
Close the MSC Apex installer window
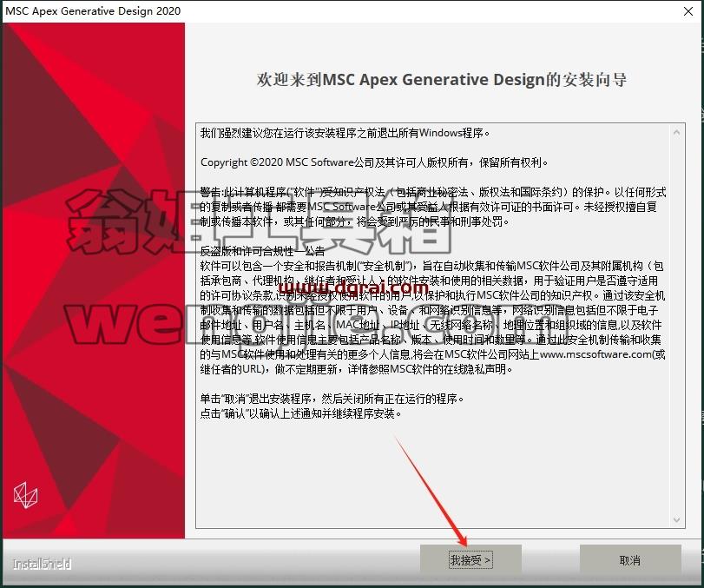click(x=688, y=11)
